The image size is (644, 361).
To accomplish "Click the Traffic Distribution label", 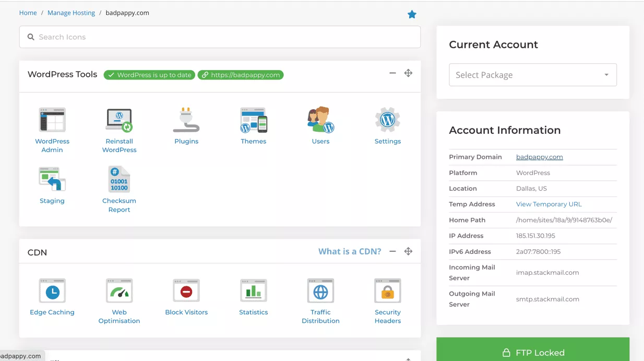I will pyautogui.click(x=320, y=317).
